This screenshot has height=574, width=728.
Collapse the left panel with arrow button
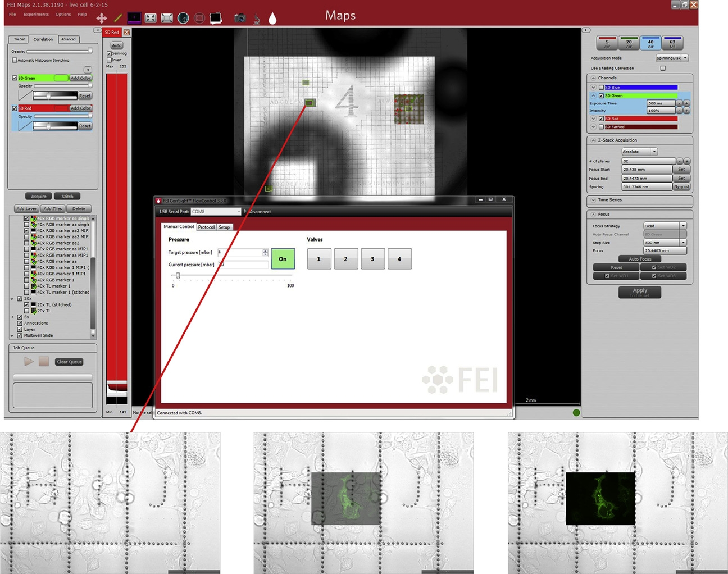(x=97, y=30)
